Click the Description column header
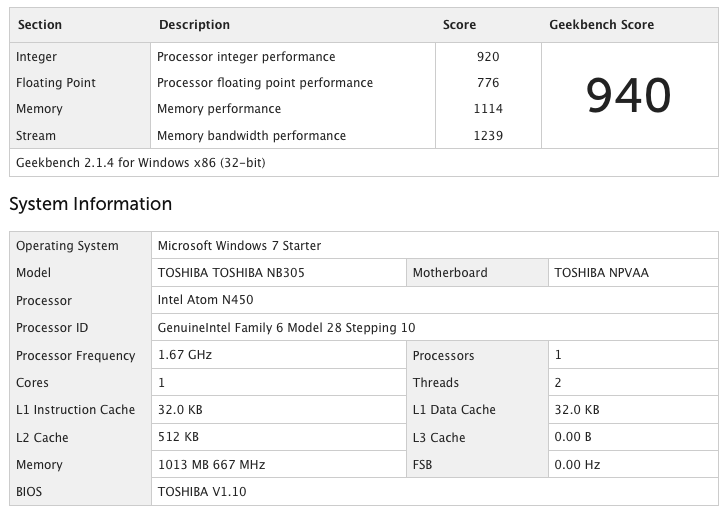The width and height of the screenshot is (726, 514). [x=194, y=25]
